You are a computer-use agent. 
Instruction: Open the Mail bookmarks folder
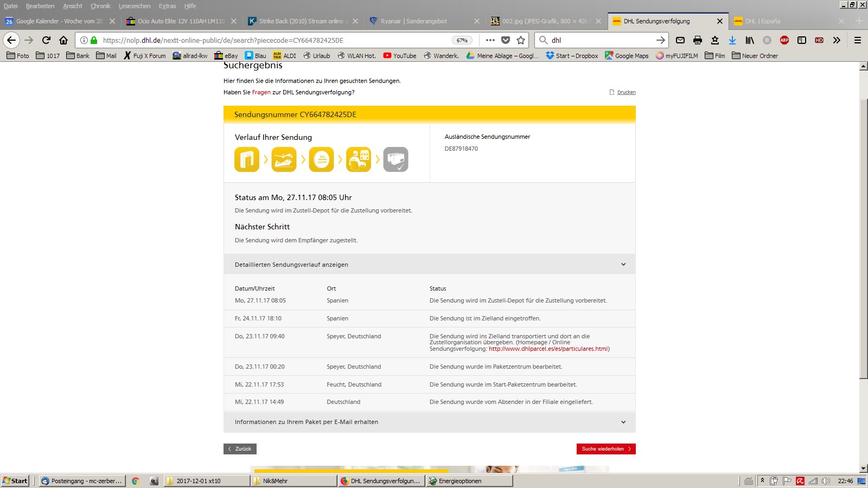tap(106, 56)
